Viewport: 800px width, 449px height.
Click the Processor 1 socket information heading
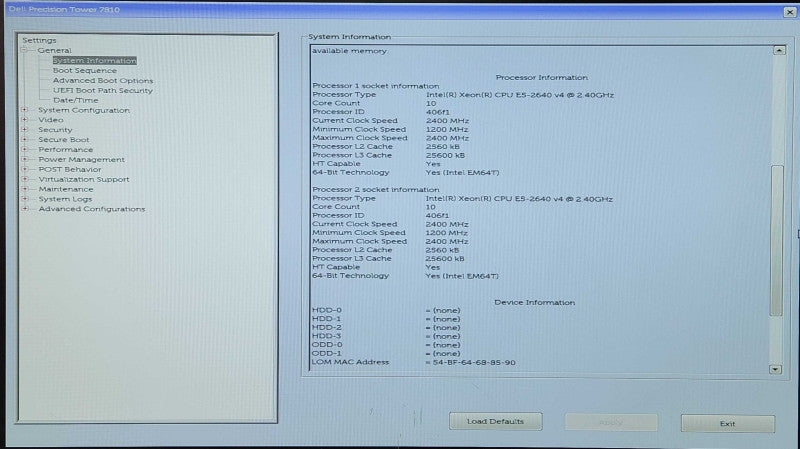[x=376, y=86]
